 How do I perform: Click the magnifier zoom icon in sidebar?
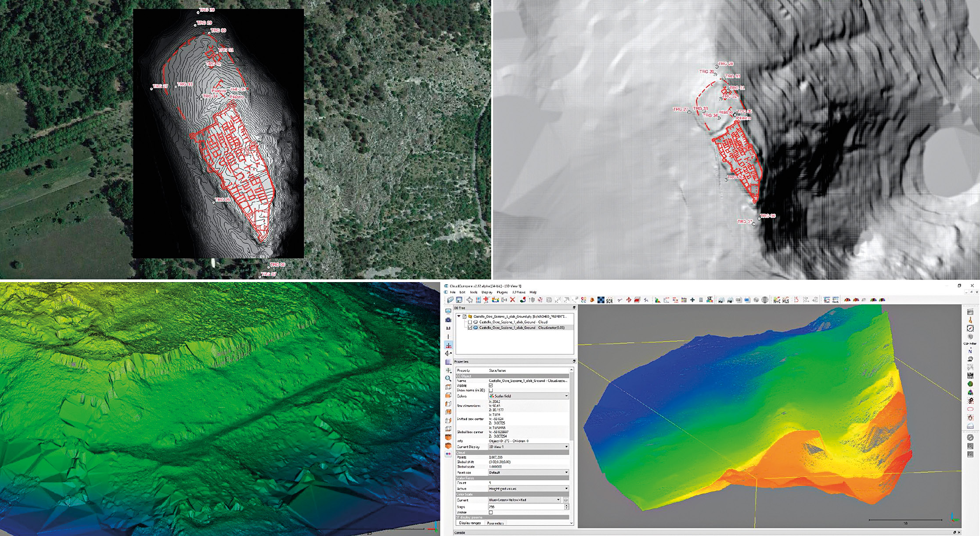448,378
